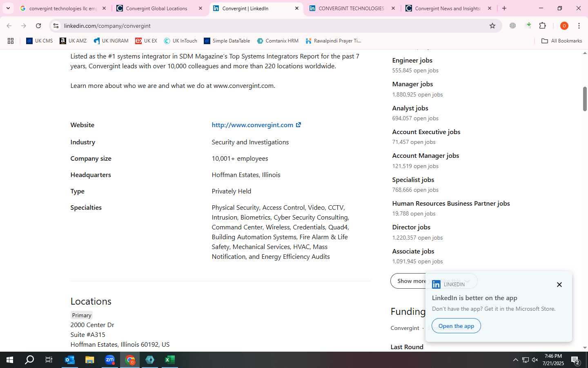Select the Convergint | LinkedIn tab
588x368 pixels.
pos(256,8)
